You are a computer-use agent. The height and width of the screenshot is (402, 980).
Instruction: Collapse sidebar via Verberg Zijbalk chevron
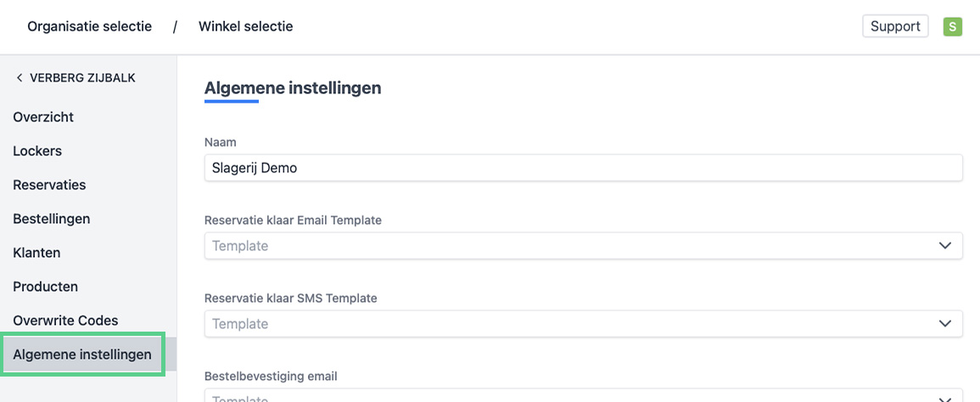20,78
